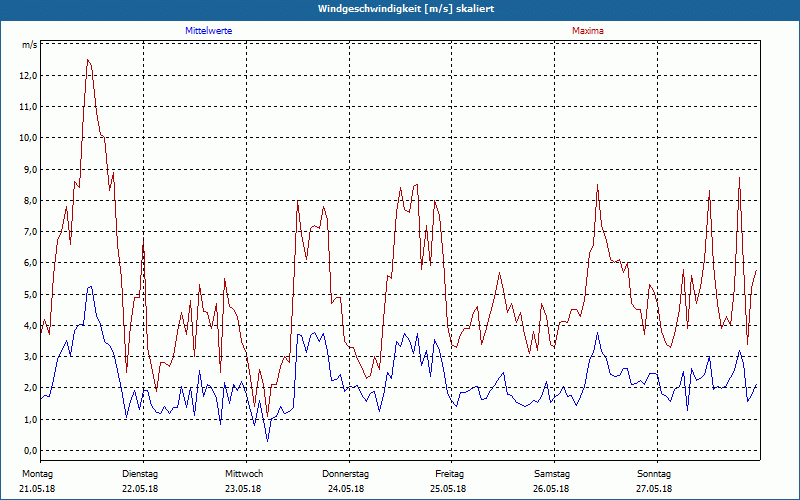This screenshot has width=800, height=500.
Task: Click the date 21.05.18
Action: point(37,489)
